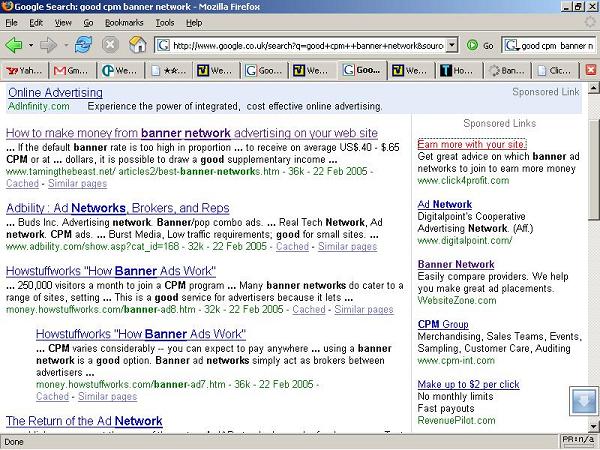Switch to the Gmail tab

click(73, 70)
